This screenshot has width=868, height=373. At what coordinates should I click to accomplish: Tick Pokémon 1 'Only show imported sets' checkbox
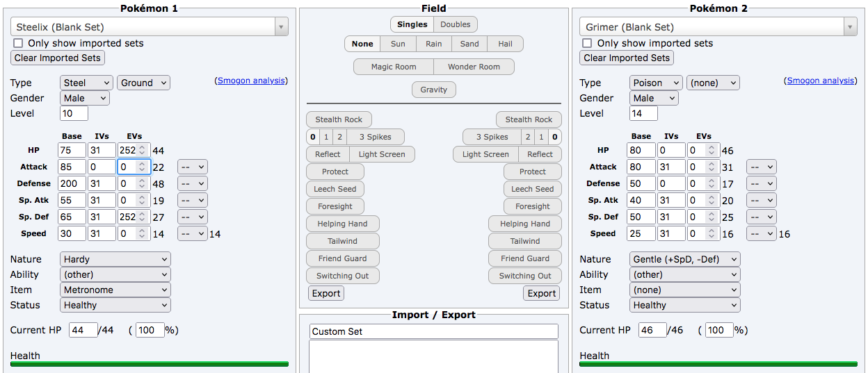pos(18,43)
